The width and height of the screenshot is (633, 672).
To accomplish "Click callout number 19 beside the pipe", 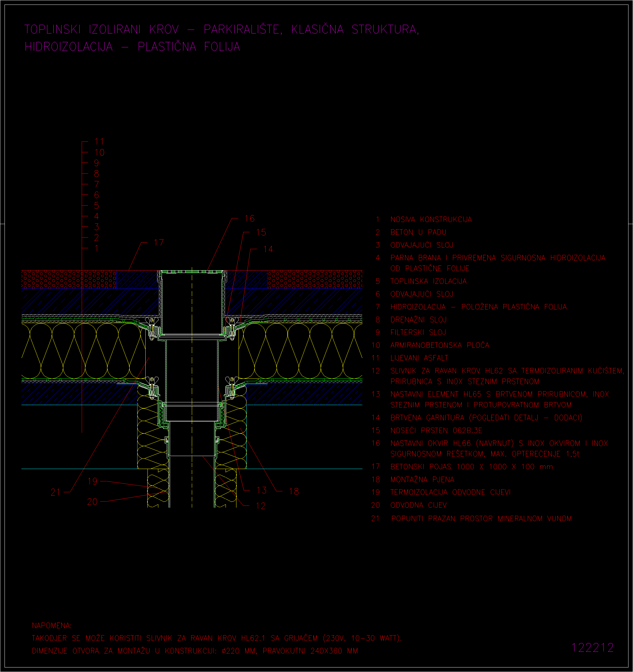I will click(x=92, y=481).
